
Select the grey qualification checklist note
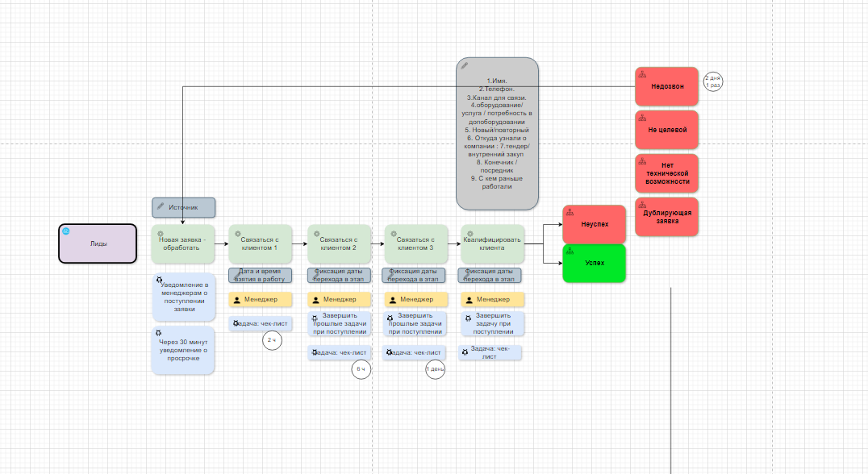coord(497,134)
